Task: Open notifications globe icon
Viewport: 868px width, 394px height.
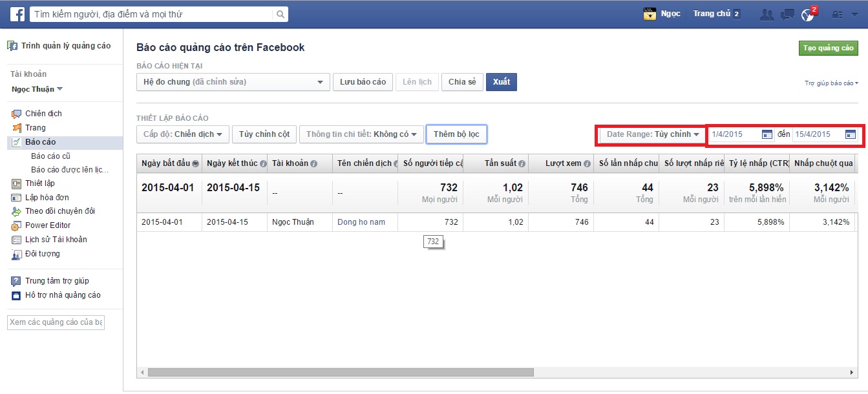Action: tap(807, 14)
